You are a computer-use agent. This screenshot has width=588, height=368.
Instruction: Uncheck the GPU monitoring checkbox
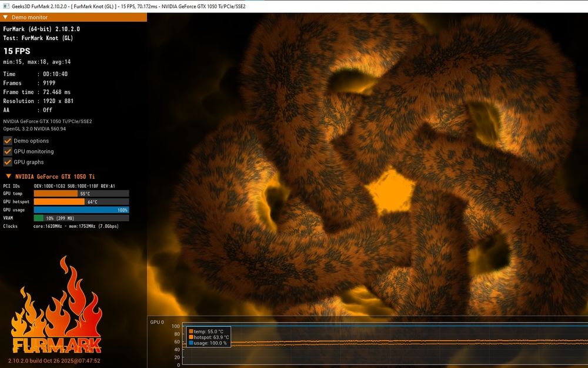tap(8, 151)
